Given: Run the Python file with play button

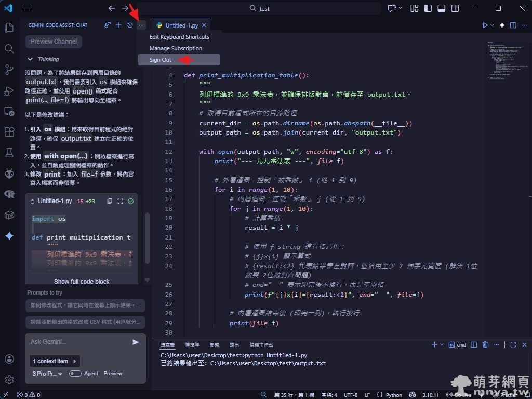Looking at the screenshot, I should point(485,25).
